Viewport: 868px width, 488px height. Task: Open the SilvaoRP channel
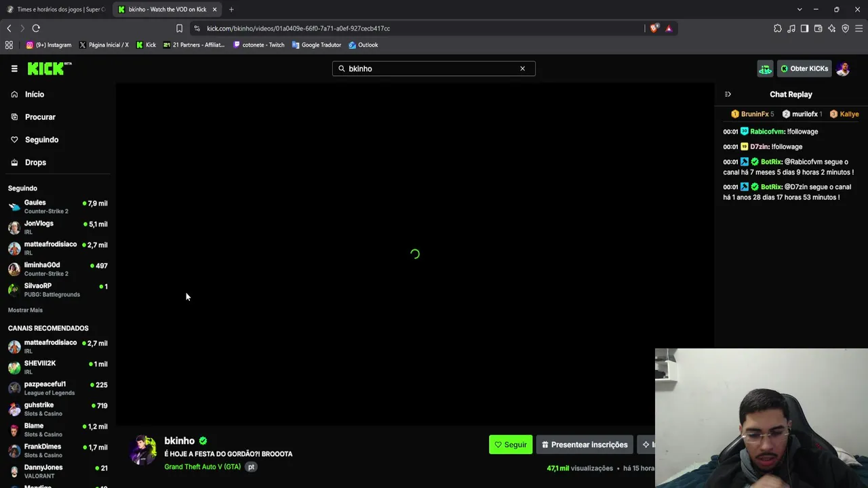tap(58, 290)
